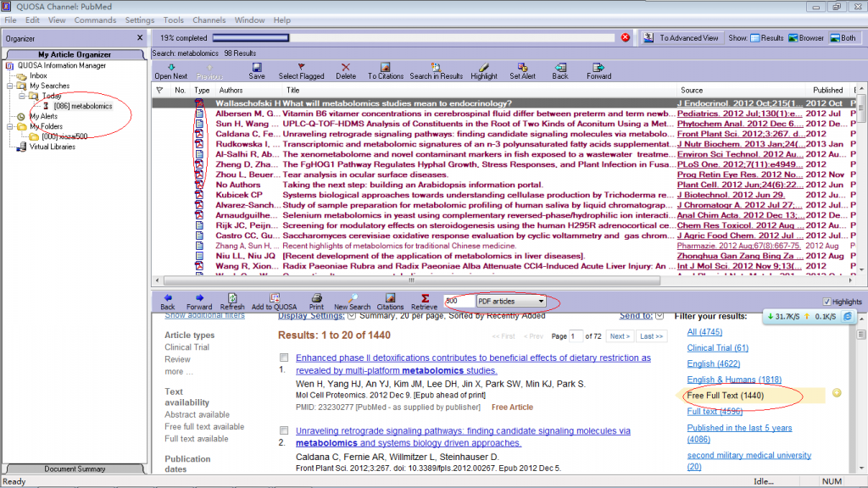Expand the Display Settings dropdown arrow
Screen dimensions: 868x488
pyautogui.click(x=352, y=315)
